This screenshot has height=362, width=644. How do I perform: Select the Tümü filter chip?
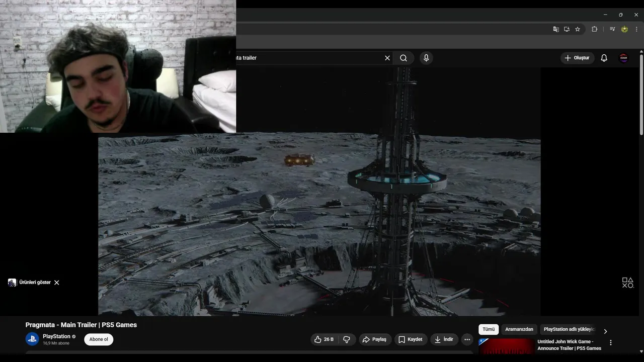coord(489,329)
